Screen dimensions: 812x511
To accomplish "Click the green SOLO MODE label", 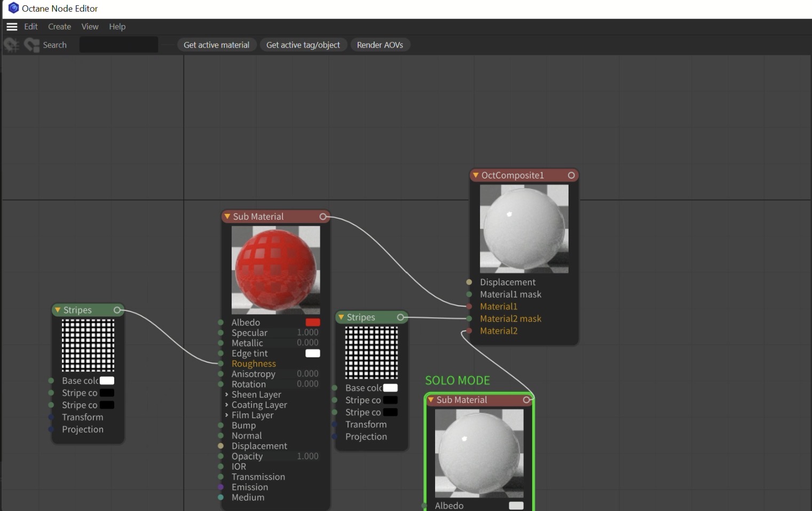I will (x=458, y=380).
